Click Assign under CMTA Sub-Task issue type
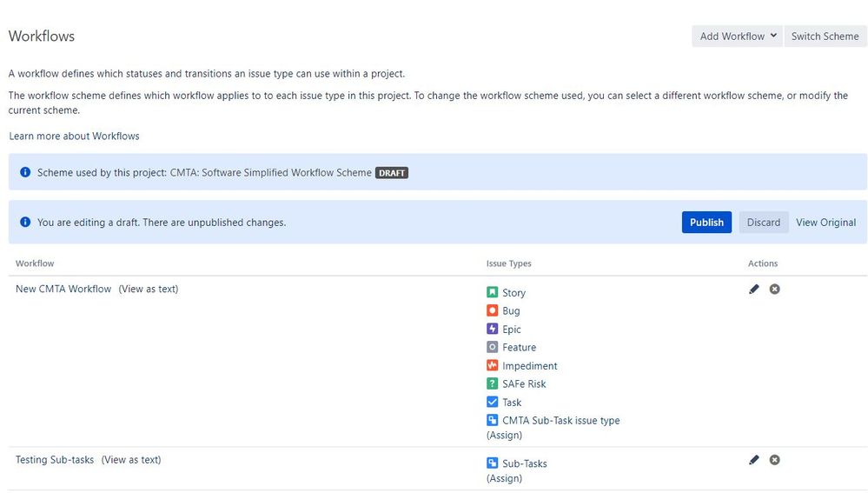 tap(504, 436)
